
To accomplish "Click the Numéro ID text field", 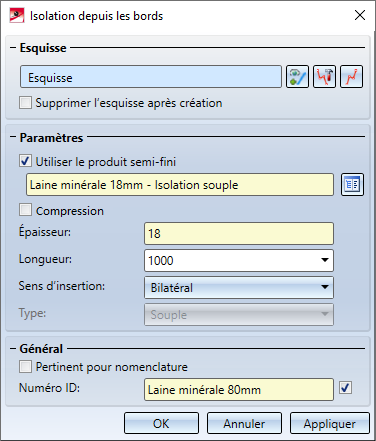I will 239,389.
